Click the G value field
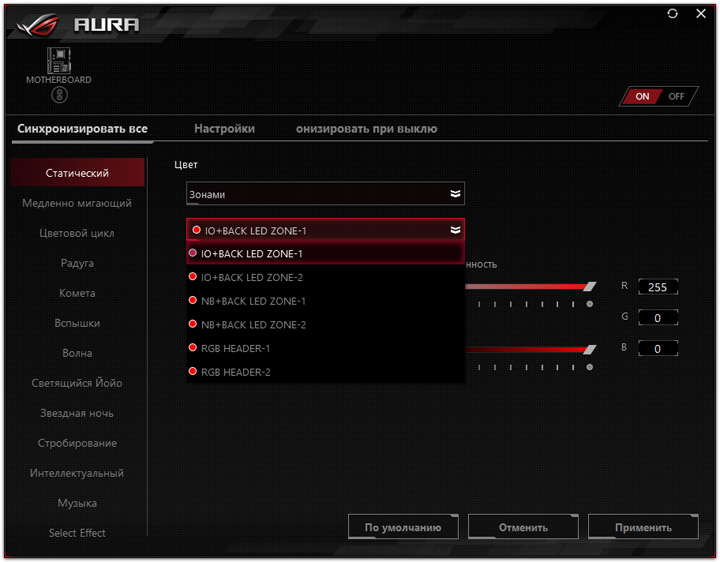 point(658,318)
